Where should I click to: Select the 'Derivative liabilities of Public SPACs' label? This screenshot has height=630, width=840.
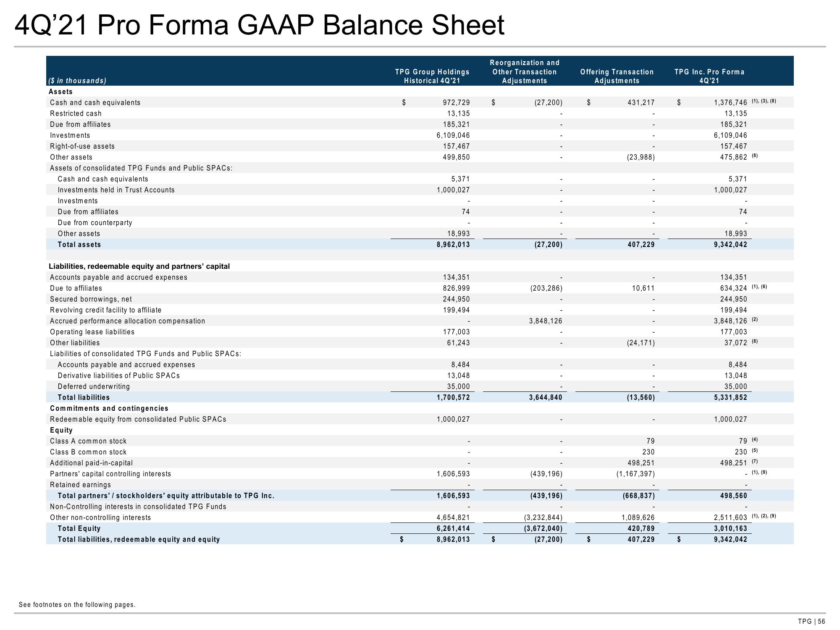[119, 375]
